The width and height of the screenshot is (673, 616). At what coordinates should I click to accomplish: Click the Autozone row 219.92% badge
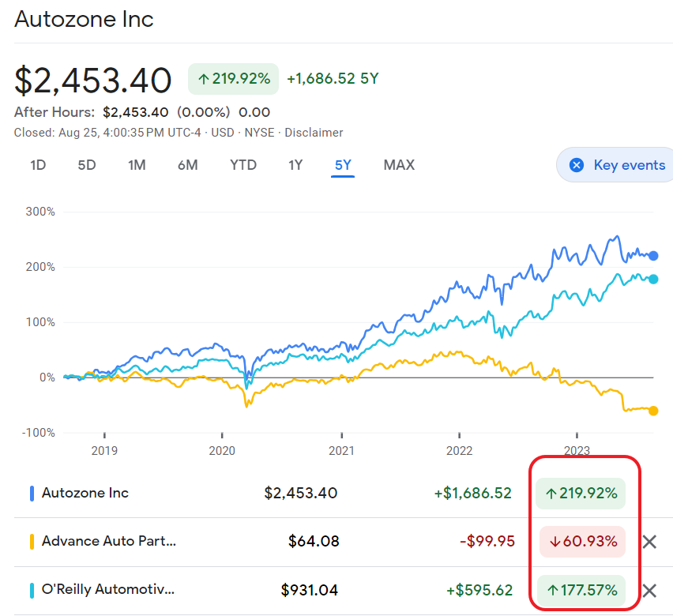coord(581,494)
